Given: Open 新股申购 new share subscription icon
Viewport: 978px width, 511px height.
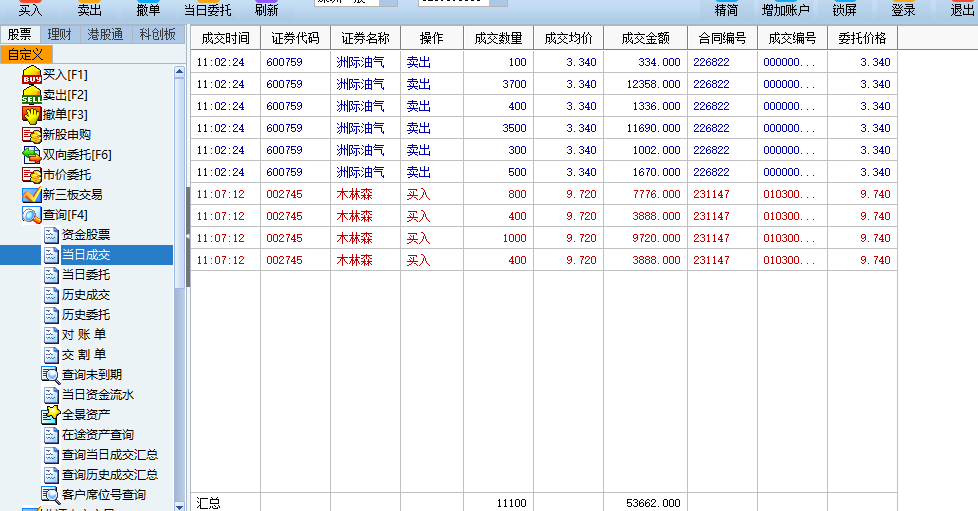Looking at the screenshot, I should pos(31,135).
